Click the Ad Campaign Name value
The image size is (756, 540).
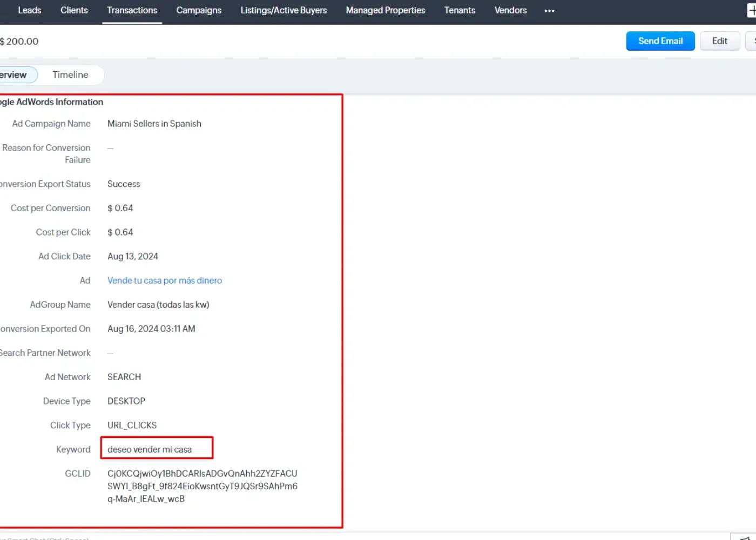click(x=154, y=124)
